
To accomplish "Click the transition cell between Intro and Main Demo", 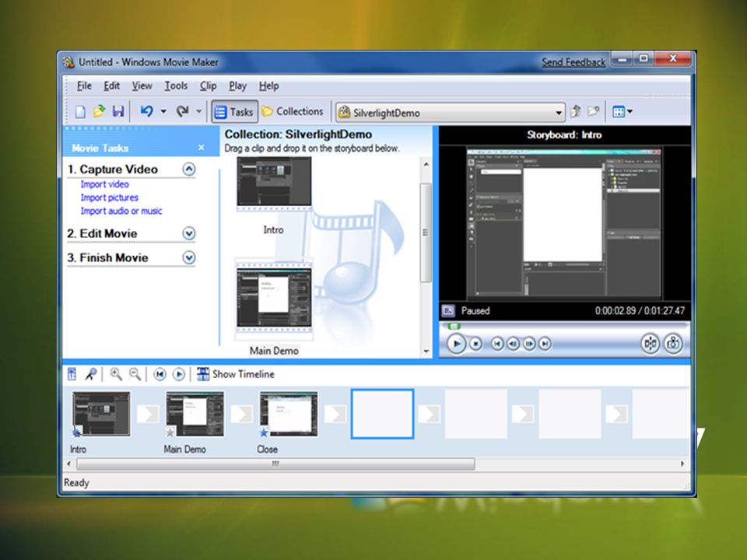I will click(148, 414).
